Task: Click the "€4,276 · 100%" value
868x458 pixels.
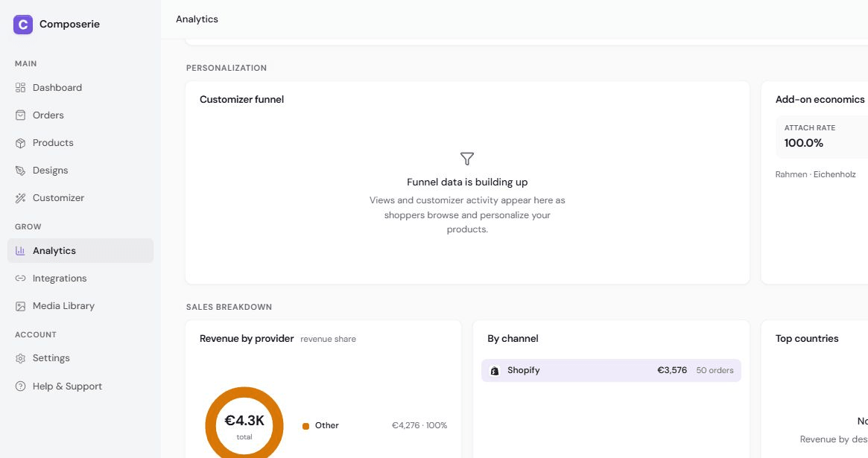Action: point(419,425)
